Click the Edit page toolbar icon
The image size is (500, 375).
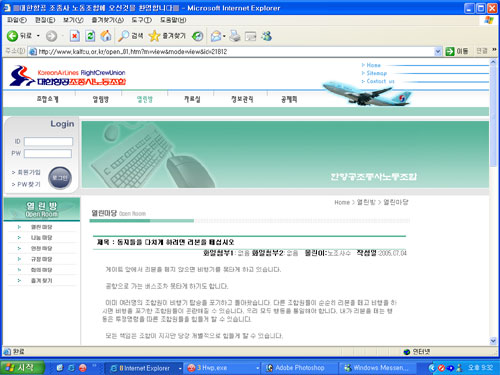[250, 36]
